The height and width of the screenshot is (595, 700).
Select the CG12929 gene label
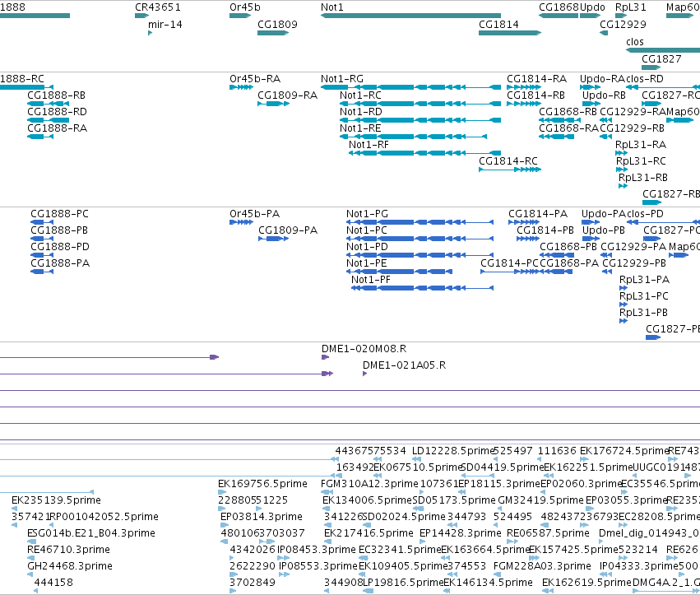623,24
